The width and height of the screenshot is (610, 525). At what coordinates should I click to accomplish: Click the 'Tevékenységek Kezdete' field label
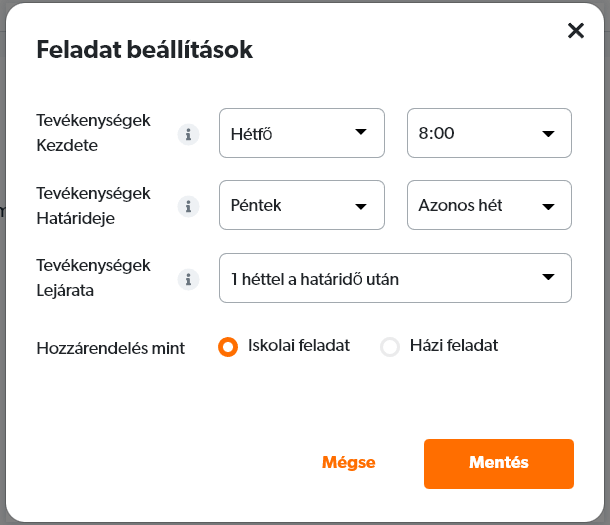point(93,132)
